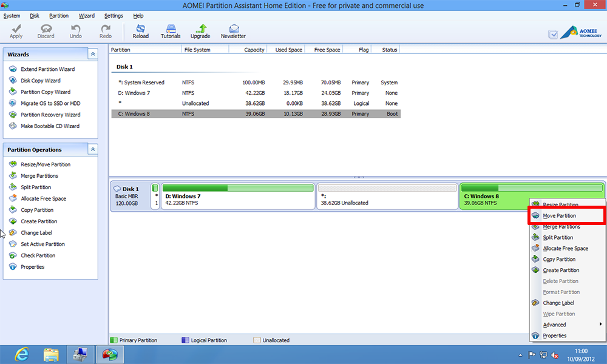The height and width of the screenshot is (364, 607).
Task: Open the Disk menu
Action: coord(35,16)
